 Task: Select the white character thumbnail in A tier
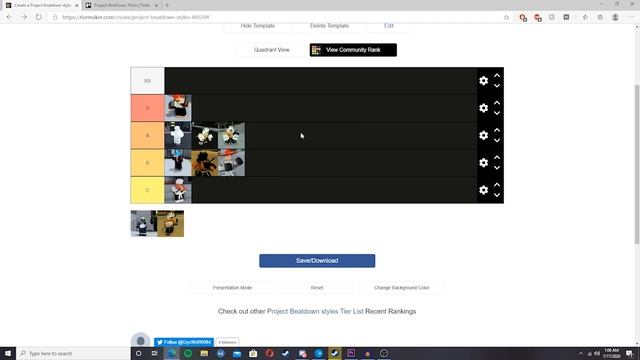[x=178, y=136]
